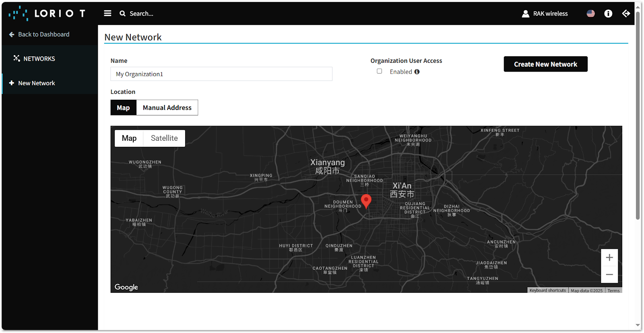The image size is (644, 333).
Task: Change language via US flag icon
Action: [590, 14]
